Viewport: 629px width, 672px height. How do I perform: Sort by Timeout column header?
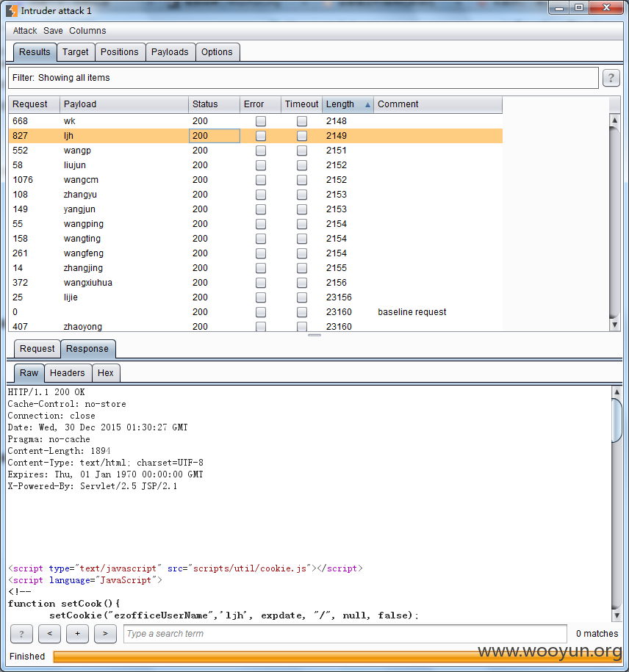click(302, 104)
